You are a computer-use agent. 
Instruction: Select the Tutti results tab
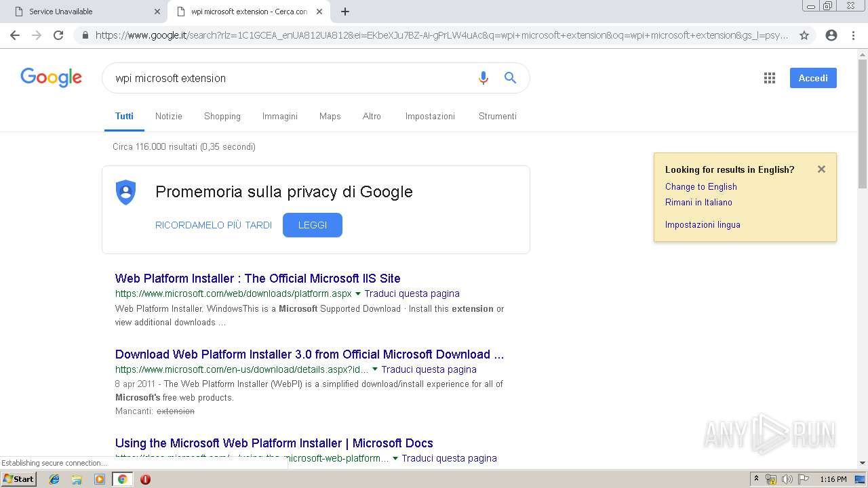tap(124, 117)
